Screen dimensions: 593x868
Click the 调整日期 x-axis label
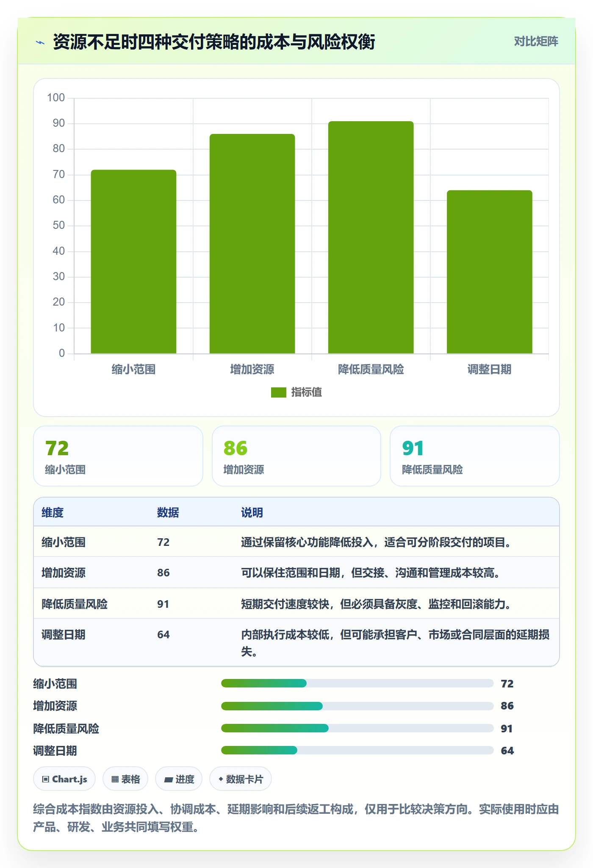tap(489, 370)
